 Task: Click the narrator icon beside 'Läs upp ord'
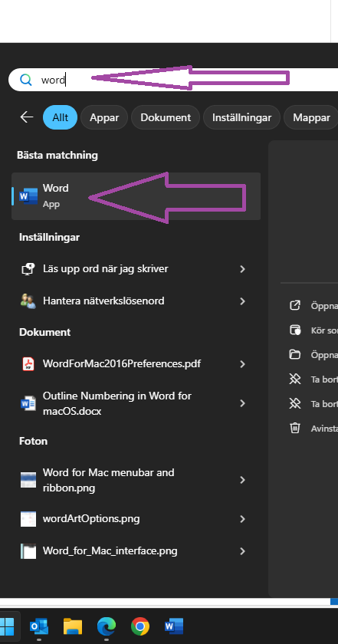[28, 269]
